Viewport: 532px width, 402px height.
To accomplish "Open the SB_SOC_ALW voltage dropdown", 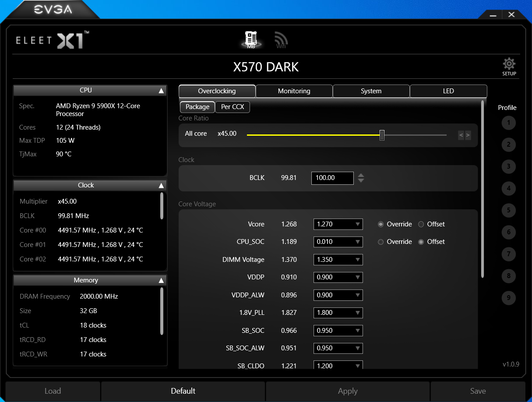I will click(338, 348).
